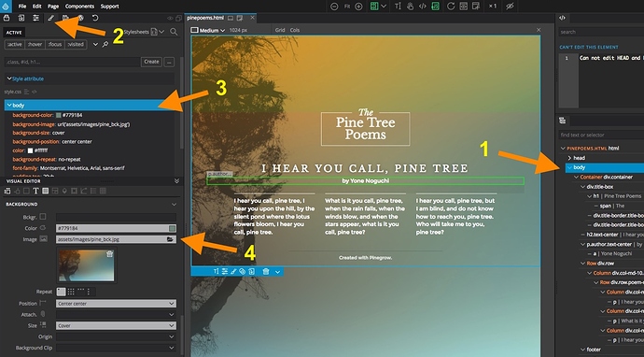Open the Size Cover dropdown

(x=116, y=325)
